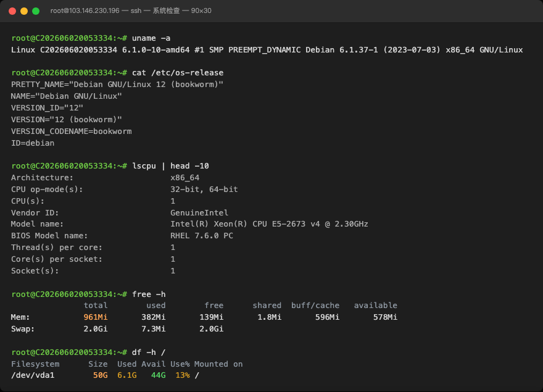
Task: Select the 'free -h' command
Action: [x=149, y=294]
